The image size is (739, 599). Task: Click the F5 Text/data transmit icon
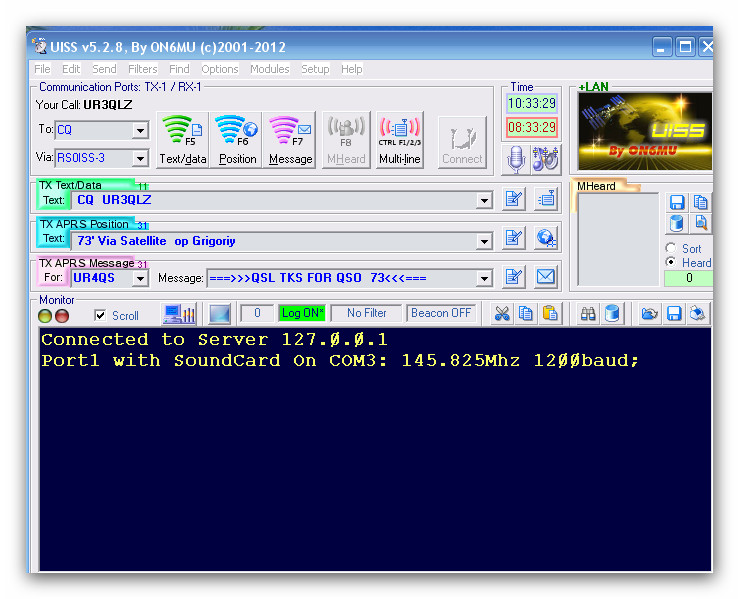pyautogui.click(x=182, y=139)
